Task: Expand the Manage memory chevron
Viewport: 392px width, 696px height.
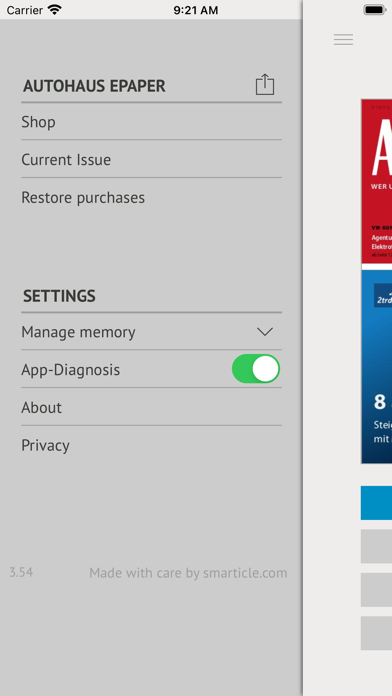Action: [265, 332]
